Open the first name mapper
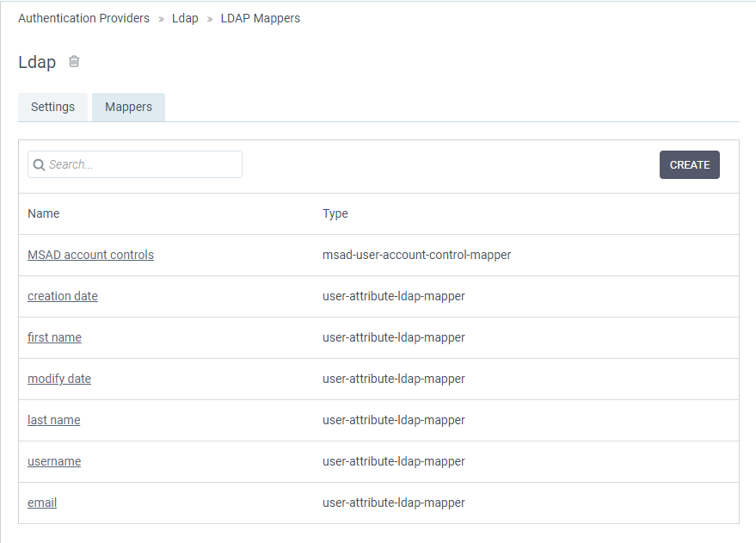Viewport: 756px width, 543px height. 54,337
